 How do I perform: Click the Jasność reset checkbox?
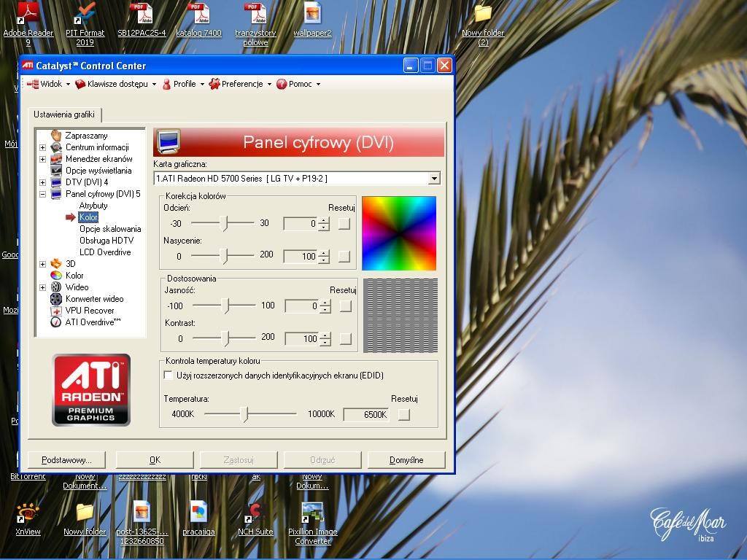pyautogui.click(x=346, y=306)
